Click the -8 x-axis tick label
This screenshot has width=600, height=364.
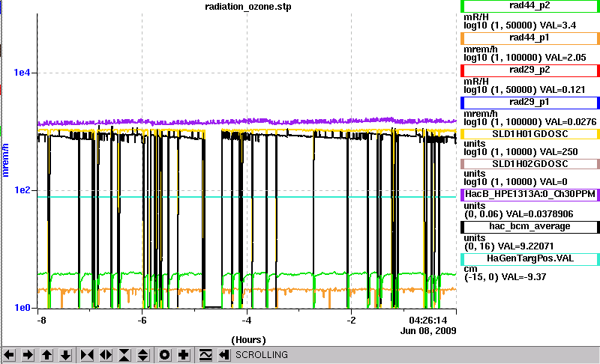41,321
